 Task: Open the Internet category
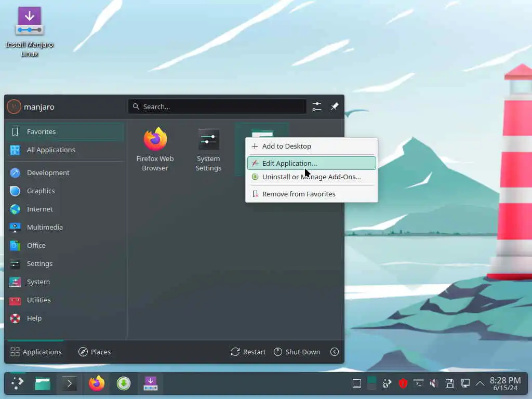[65, 209]
